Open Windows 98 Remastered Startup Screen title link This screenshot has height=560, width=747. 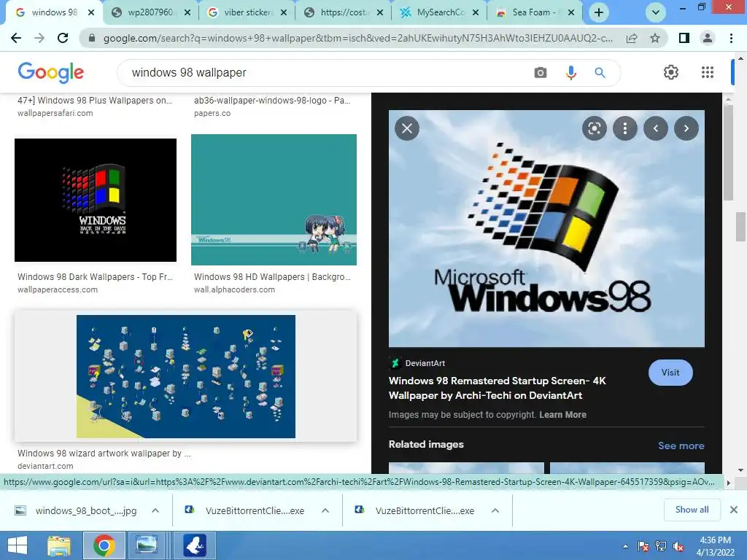coord(497,388)
